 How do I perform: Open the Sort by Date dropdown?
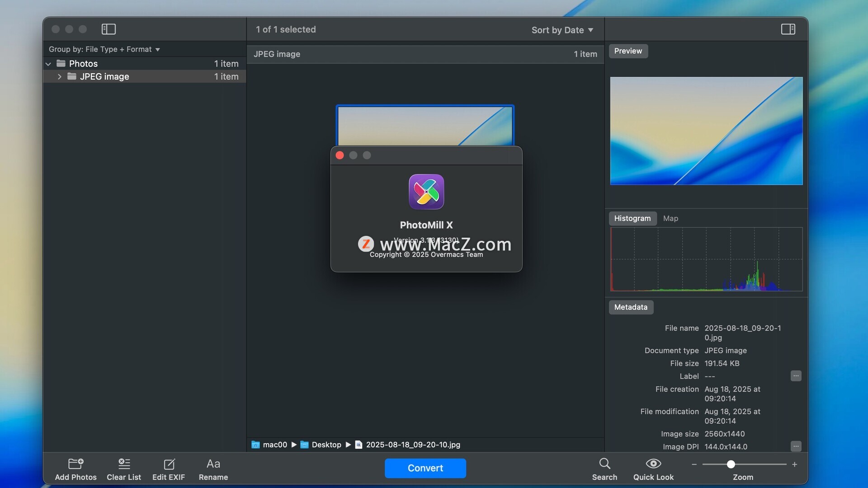(x=562, y=30)
